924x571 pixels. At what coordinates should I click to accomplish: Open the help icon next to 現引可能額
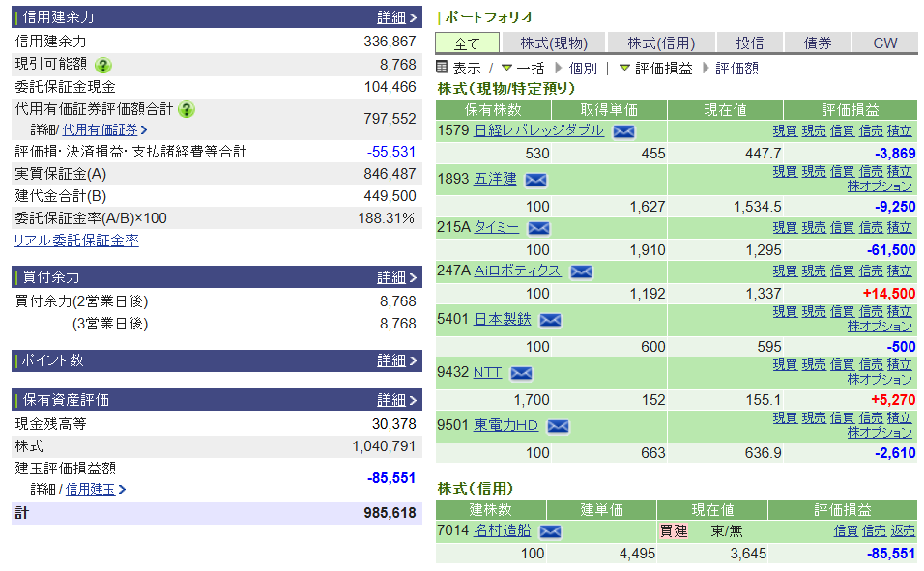coord(103,65)
